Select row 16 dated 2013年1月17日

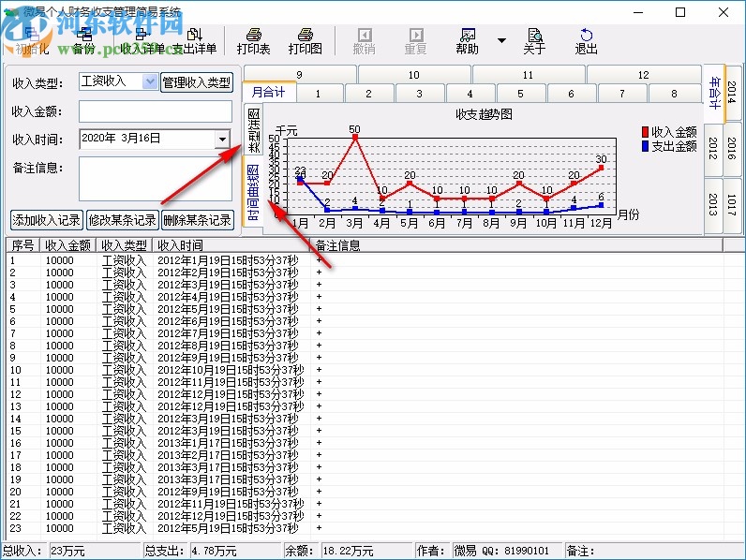tap(366, 443)
